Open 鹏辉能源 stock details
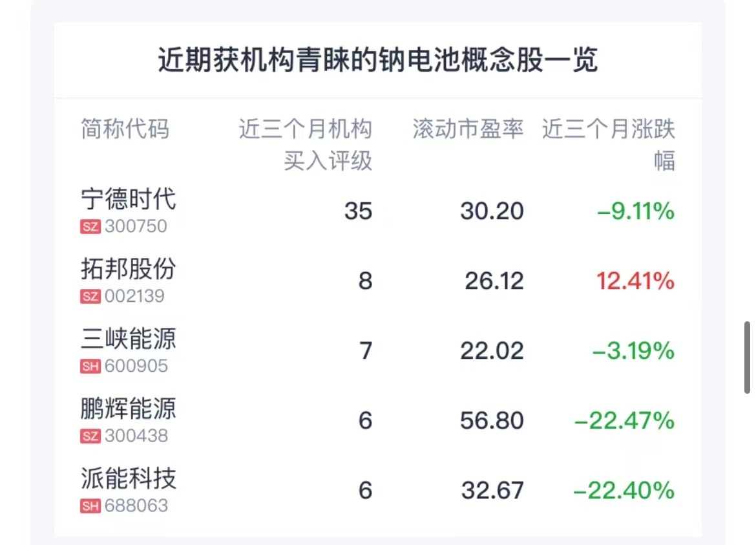 click(128, 409)
